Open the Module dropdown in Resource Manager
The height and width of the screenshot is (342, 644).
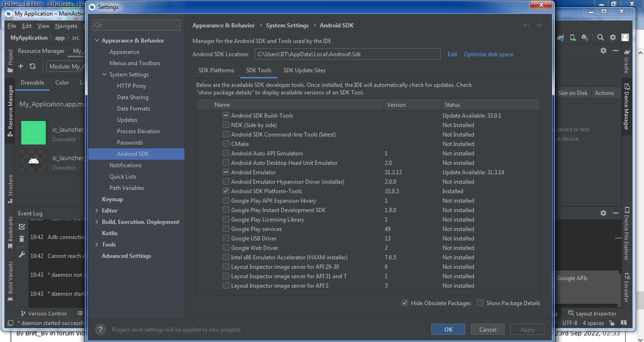[x=66, y=67]
